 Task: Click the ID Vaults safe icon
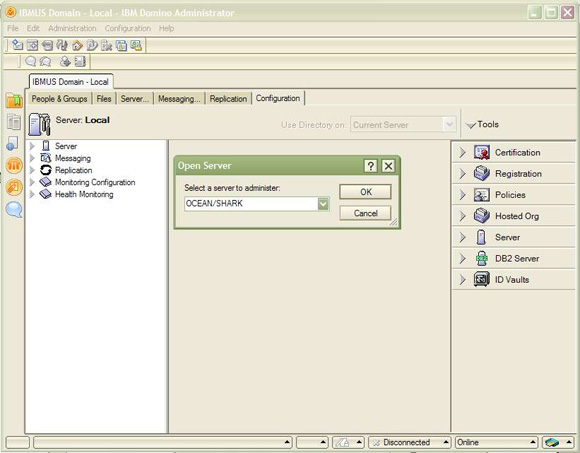click(x=482, y=280)
